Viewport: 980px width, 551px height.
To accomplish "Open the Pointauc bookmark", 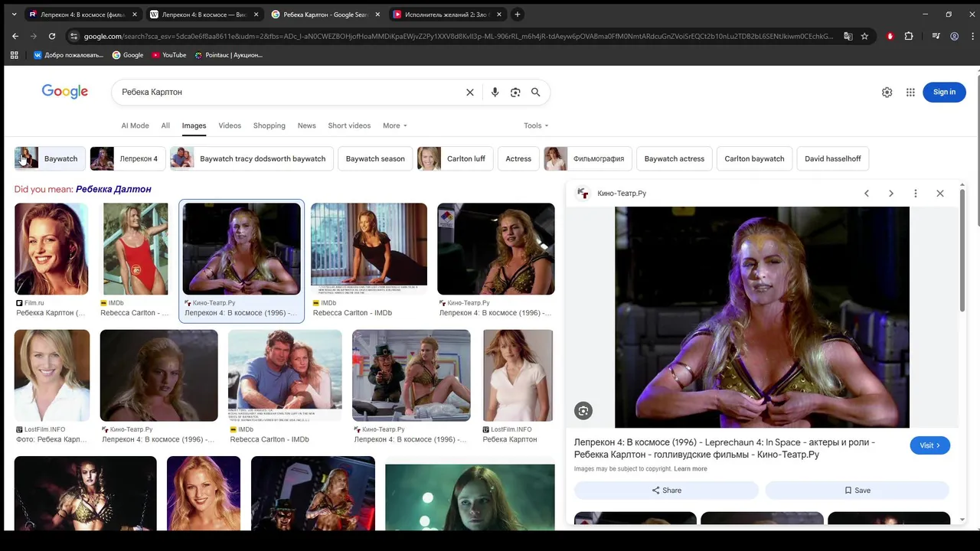I will (228, 55).
